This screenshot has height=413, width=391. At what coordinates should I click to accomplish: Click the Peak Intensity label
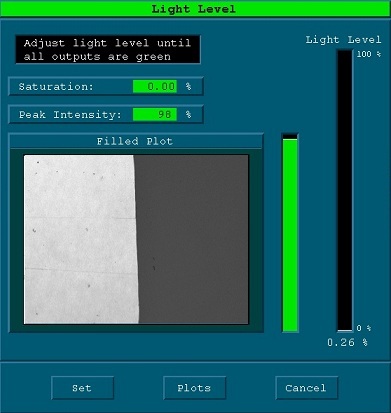coord(70,115)
